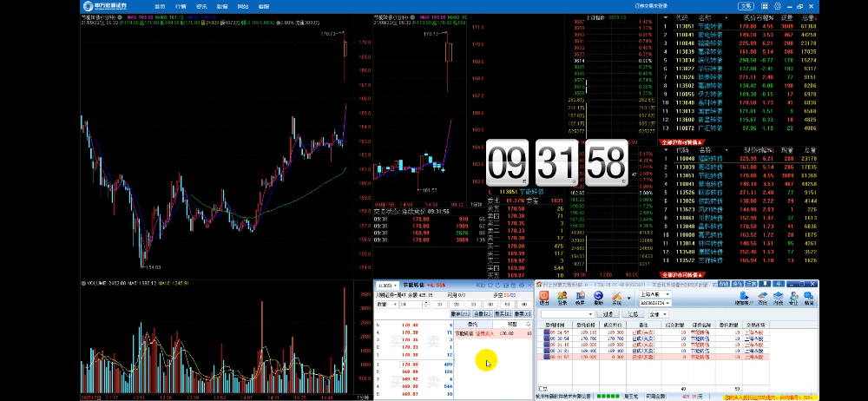Image resolution: width=868 pixels, height=401 pixels.
Task: Open the 数据 data menu
Action: [222, 6]
